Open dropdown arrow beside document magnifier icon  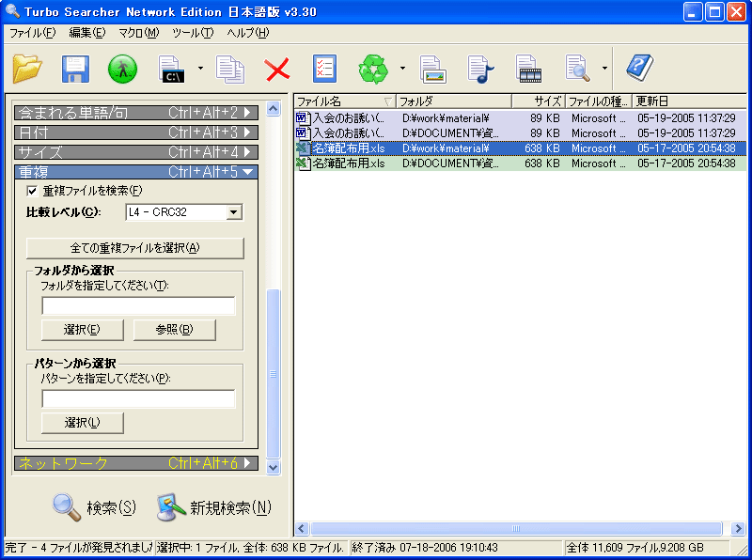[x=604, y=68]
